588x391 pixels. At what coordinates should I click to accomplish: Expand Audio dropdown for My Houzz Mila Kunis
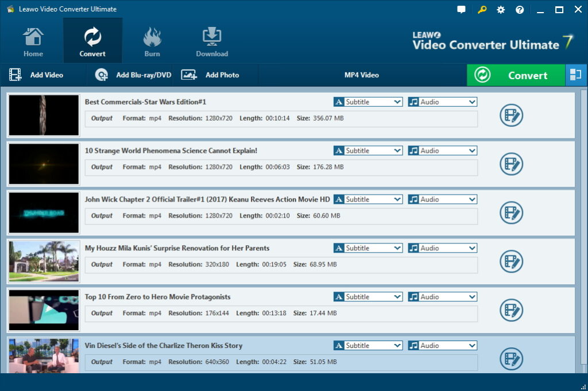(x=443, y=248)
